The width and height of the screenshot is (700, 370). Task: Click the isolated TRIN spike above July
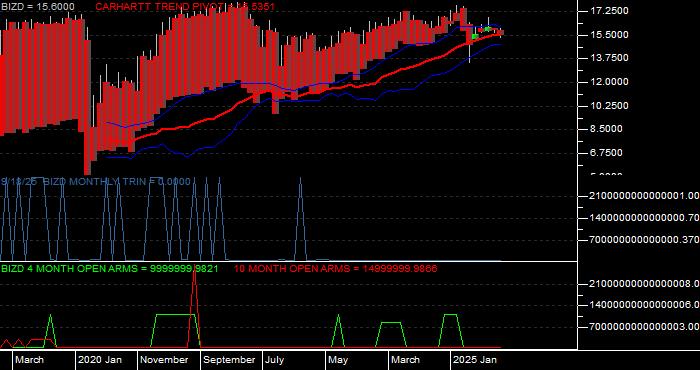300,219
